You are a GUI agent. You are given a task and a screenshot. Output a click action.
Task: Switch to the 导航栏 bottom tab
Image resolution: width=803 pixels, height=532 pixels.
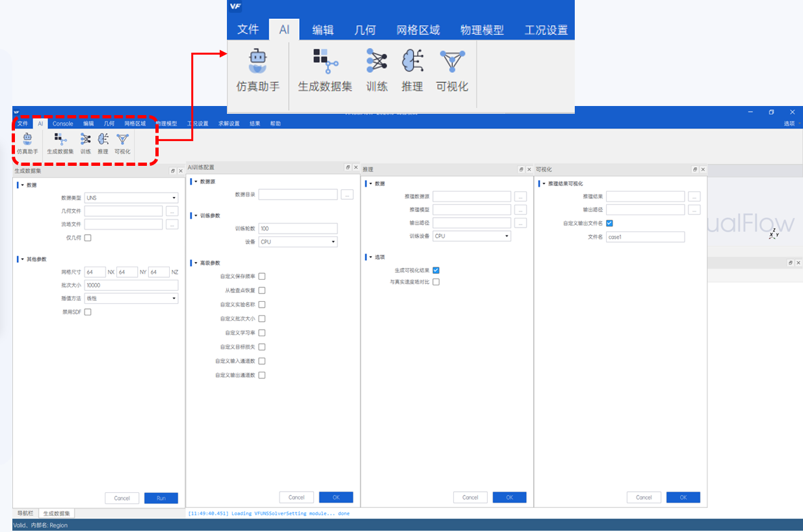25,513
